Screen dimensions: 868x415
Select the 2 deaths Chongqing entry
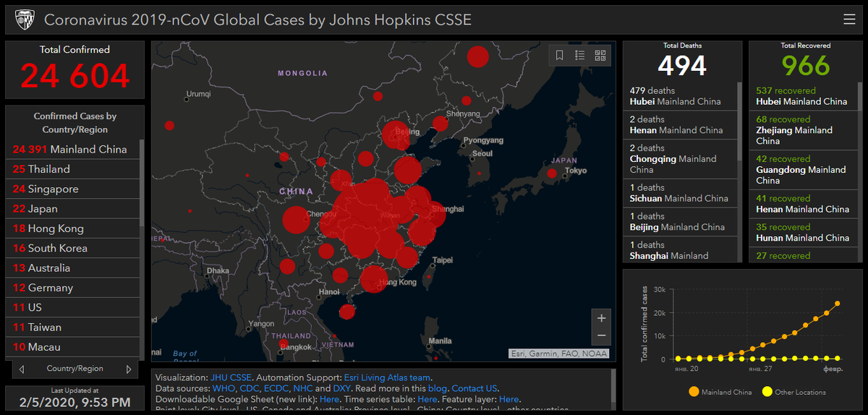680,159
